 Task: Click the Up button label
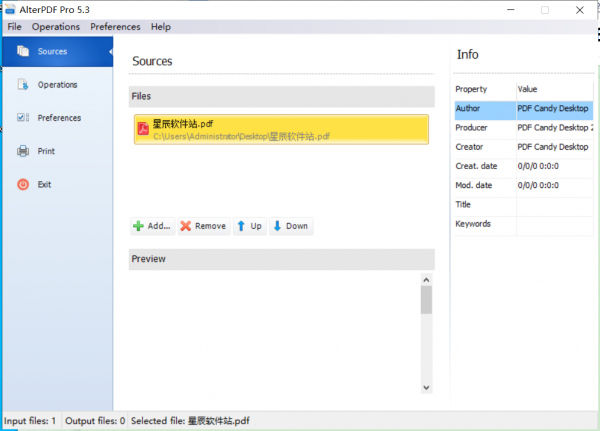tap(256, 226)
